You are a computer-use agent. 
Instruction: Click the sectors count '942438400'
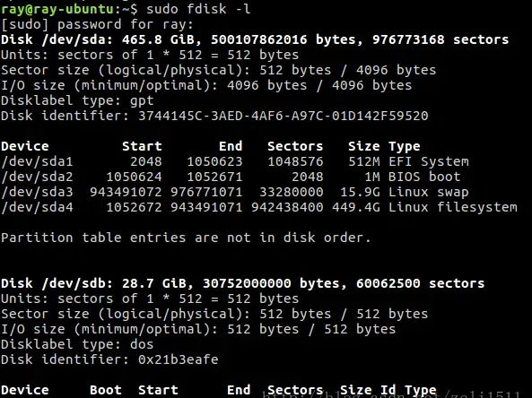tap(287, 207)
